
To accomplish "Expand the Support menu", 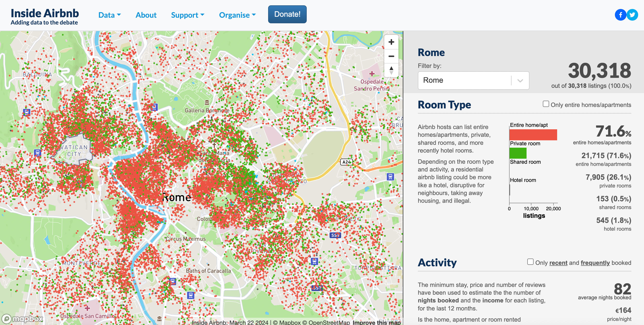I will point(188,15).
